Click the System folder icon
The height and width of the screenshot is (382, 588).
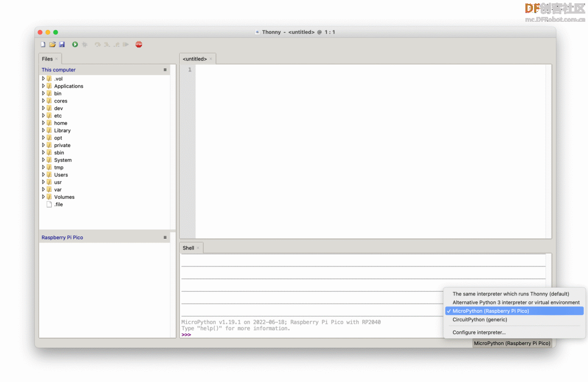click(49, 160)
